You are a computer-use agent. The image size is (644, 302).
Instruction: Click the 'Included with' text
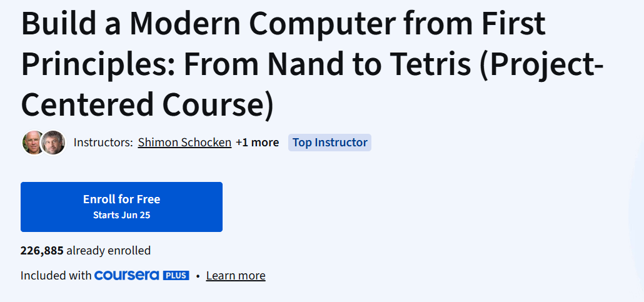56,276
